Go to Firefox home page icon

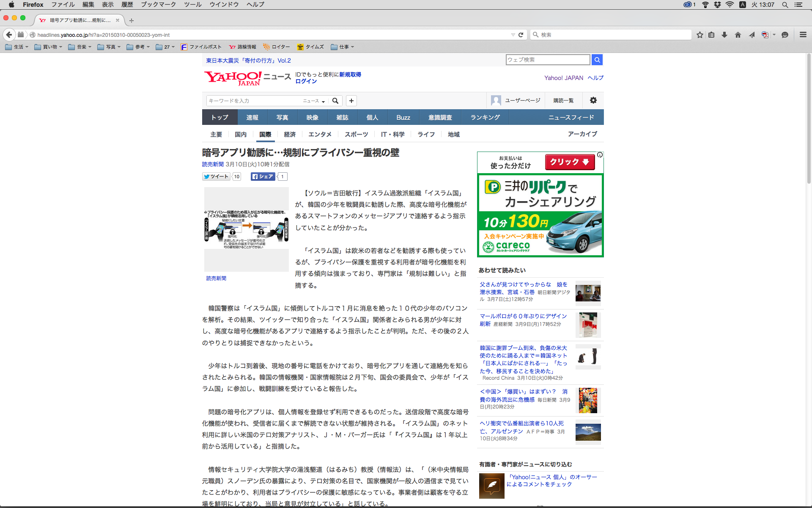pyautogui.click(x=738, y=35)
